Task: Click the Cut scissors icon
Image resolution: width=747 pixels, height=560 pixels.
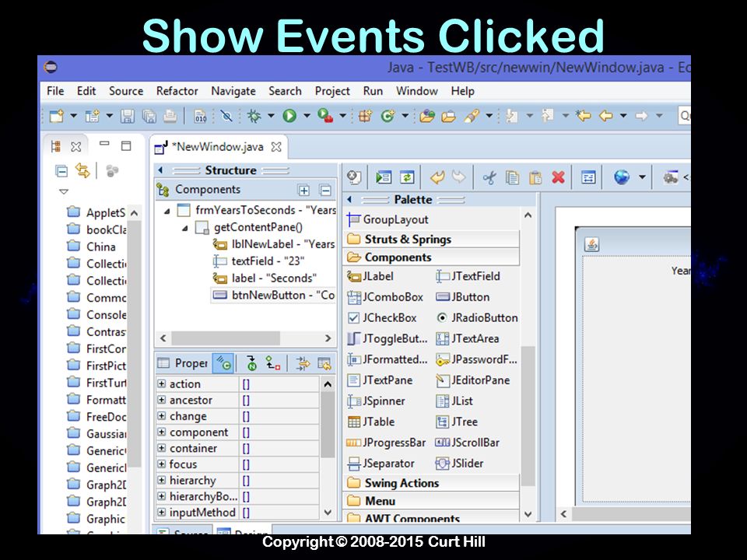Action: (x=489, y=177)
